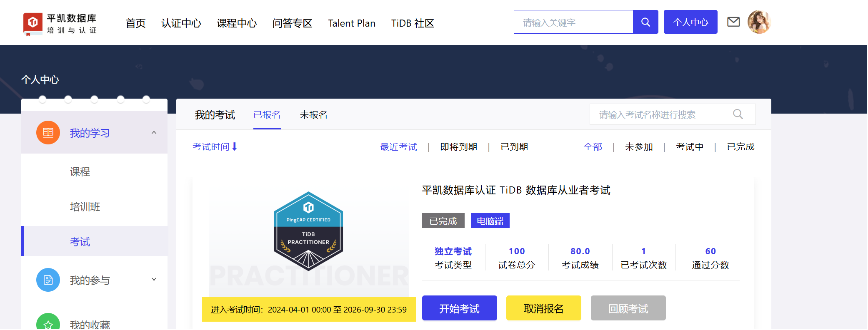Click the 我的收藏 sidebar heading

tap(90, 324)
